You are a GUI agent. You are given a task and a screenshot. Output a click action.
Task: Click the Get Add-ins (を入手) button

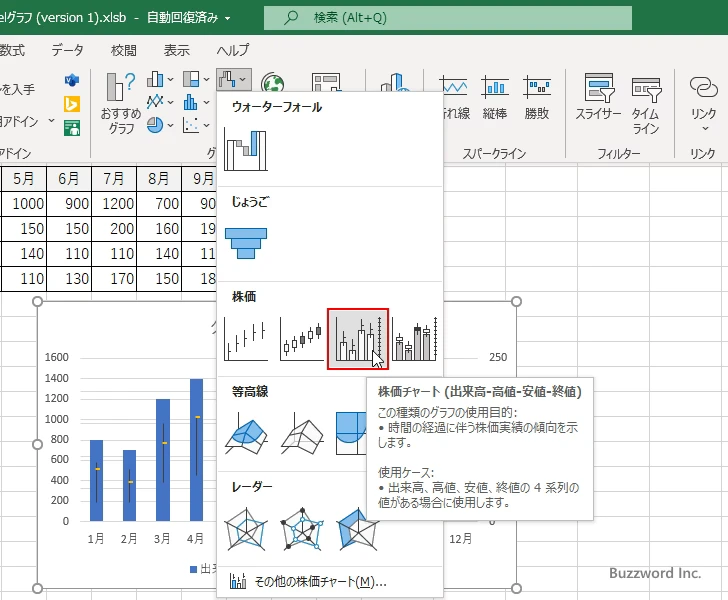18,89
